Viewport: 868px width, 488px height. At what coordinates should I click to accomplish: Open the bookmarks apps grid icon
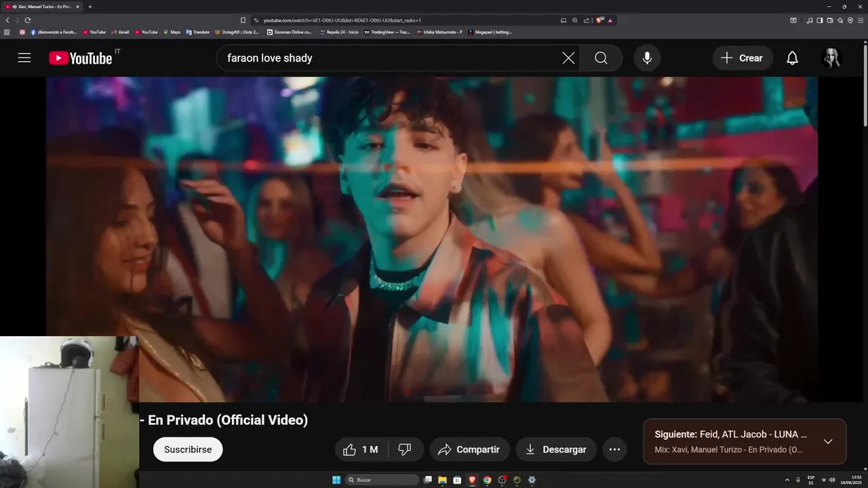click(7, 32)
